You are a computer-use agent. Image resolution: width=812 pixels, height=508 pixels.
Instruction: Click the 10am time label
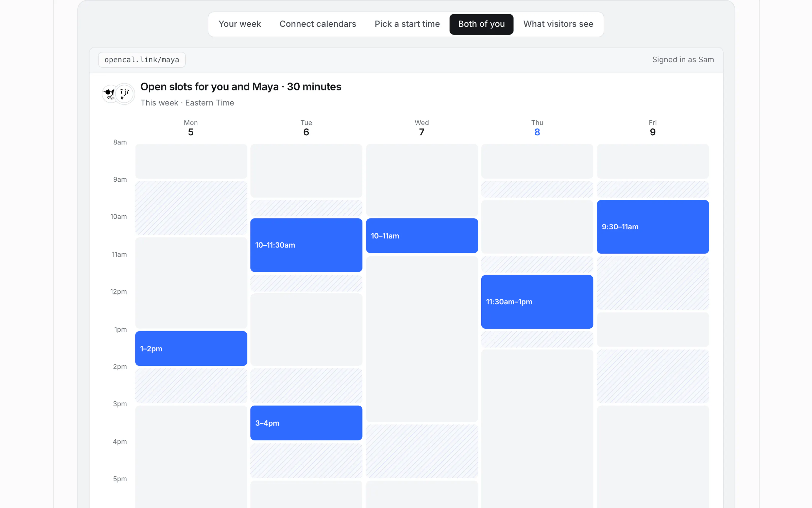tap(119, 217)
